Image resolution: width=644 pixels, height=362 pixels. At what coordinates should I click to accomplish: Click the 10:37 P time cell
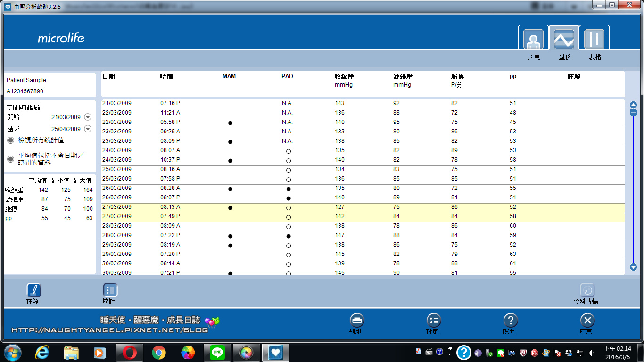[x=170, y=160]
